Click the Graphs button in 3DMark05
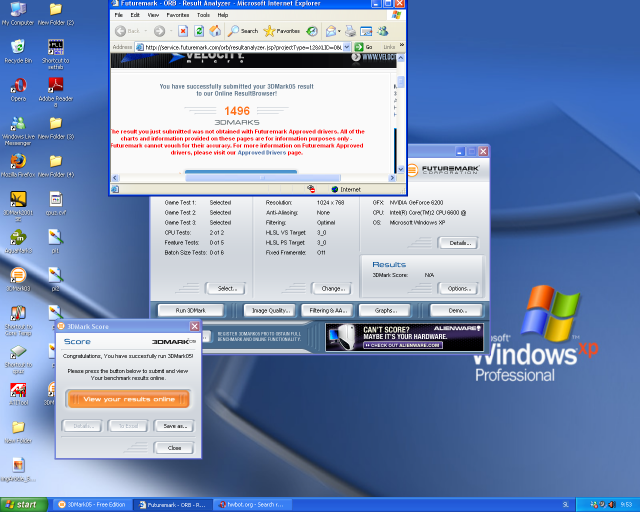The width and height of the screenshot is (640, 512). (386, 311)
